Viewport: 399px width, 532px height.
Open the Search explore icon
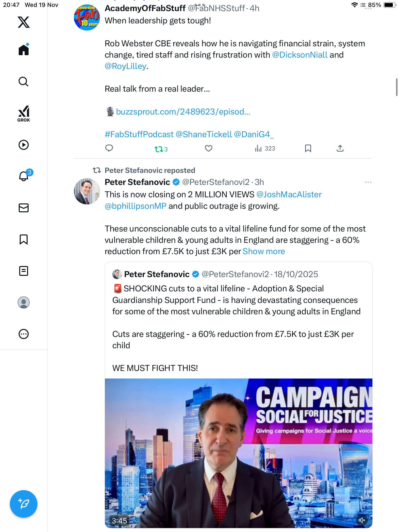click(x=24, y=82)
